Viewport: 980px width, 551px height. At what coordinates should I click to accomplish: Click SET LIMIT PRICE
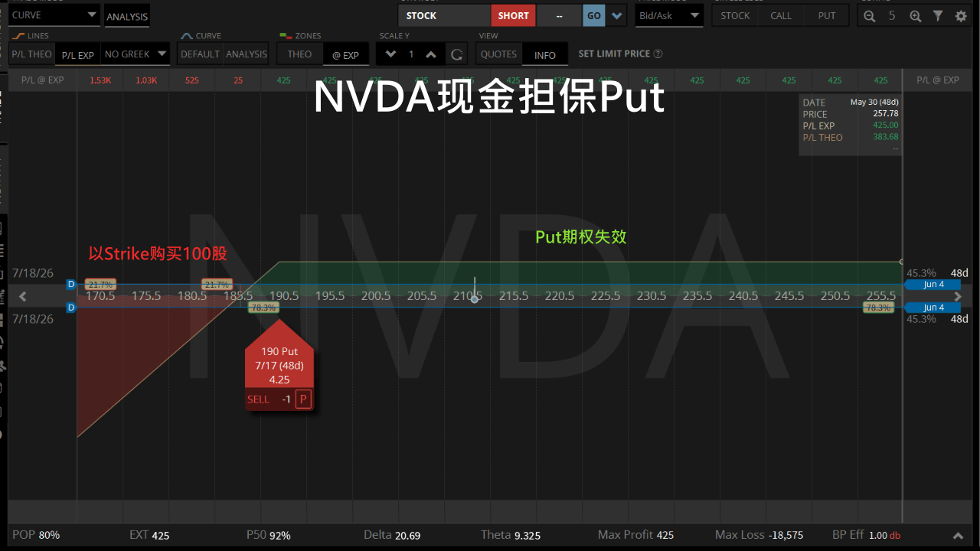[x=614, y=54]
